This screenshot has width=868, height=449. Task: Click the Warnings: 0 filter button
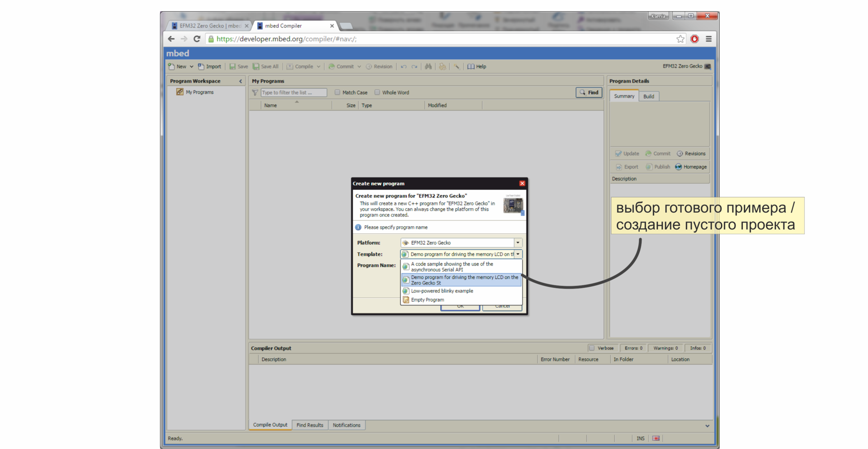click(x=665, y=348)
